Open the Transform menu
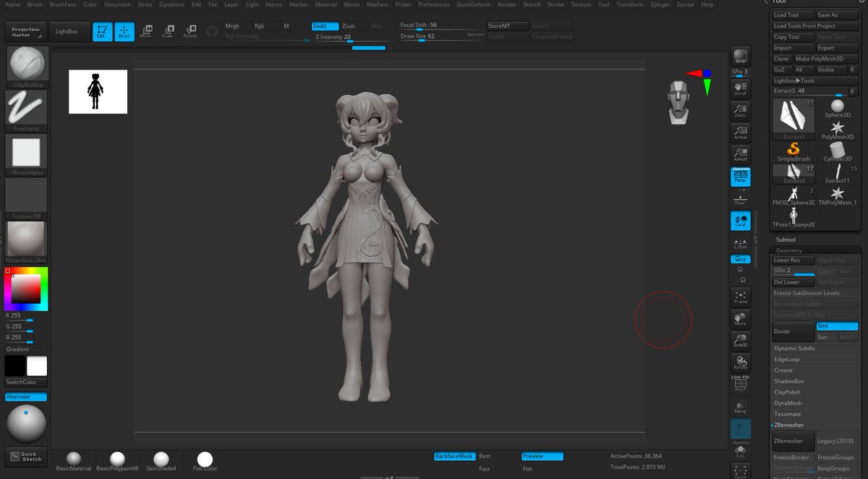Screen dimensions: 868x479 click(x=630, y=4)
